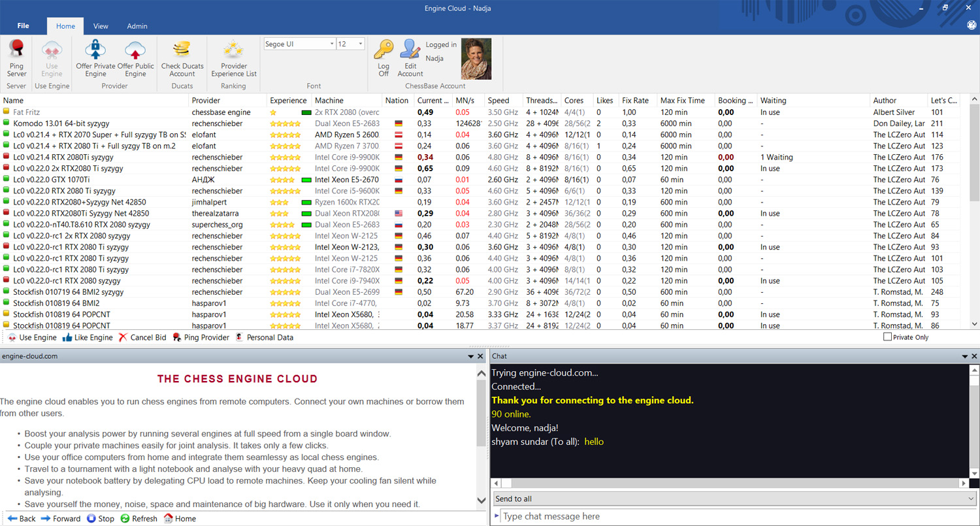Sort by the Likes column header

pos(605,101)
